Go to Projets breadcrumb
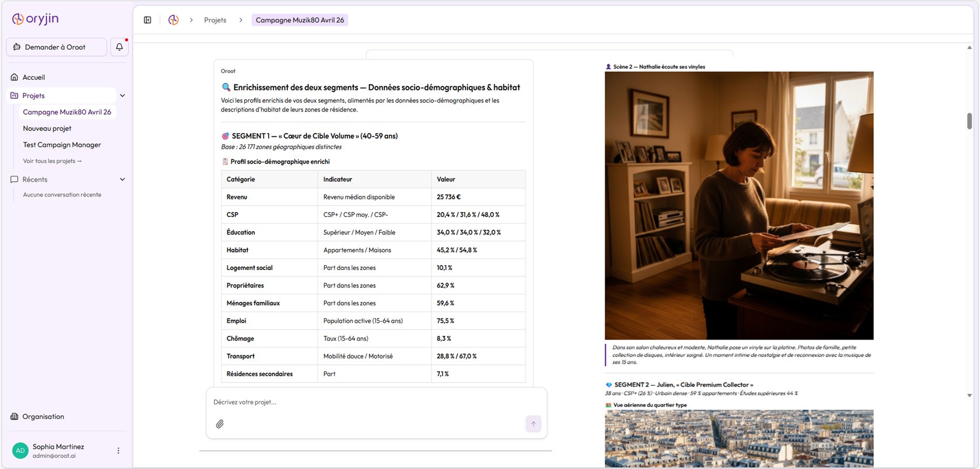Viewport: 980px width, 469px height. 215,20
